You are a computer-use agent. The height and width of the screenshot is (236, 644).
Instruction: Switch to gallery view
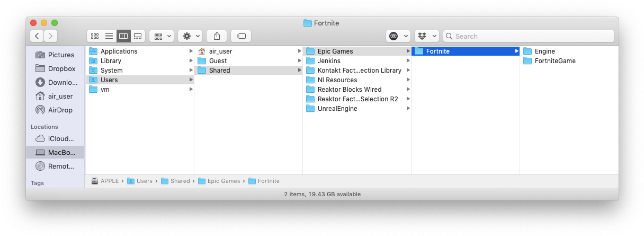point(138,36)
